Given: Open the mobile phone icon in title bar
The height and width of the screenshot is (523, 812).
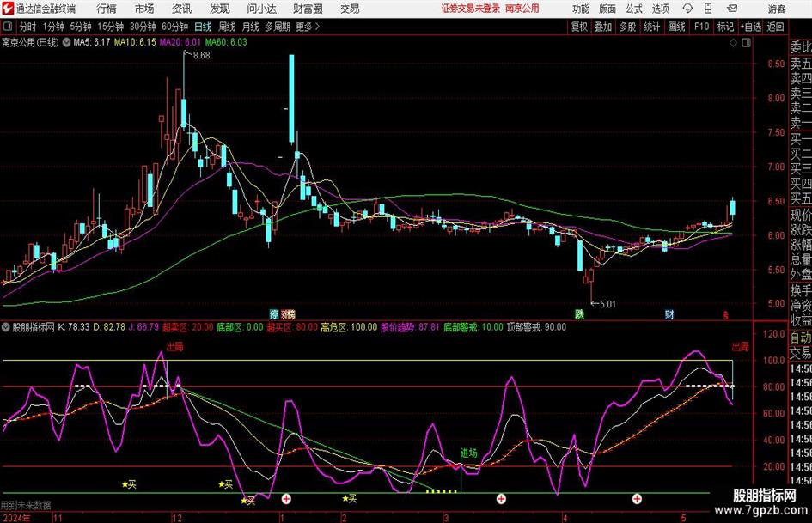Looking at the screenshot, I should click(x=708, y=9).
